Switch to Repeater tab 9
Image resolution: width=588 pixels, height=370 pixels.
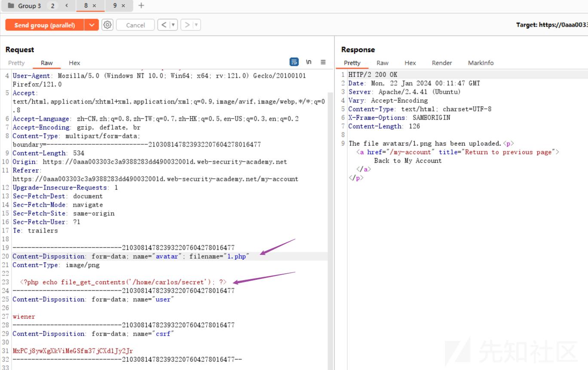(115, 6)
